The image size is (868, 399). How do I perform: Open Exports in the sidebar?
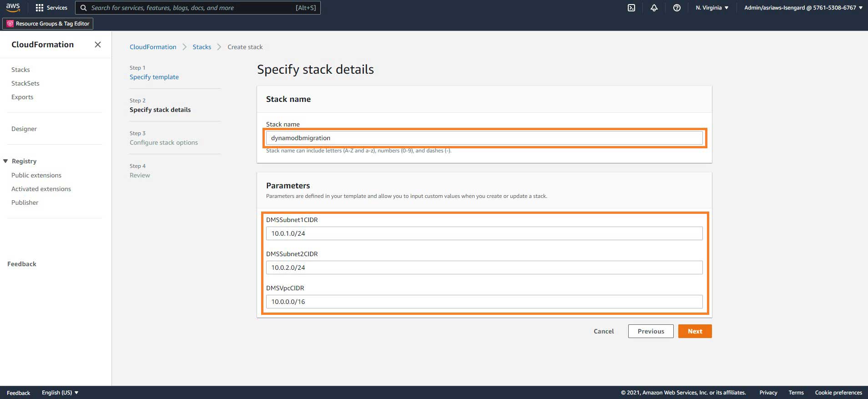click(x=22, y=97)
